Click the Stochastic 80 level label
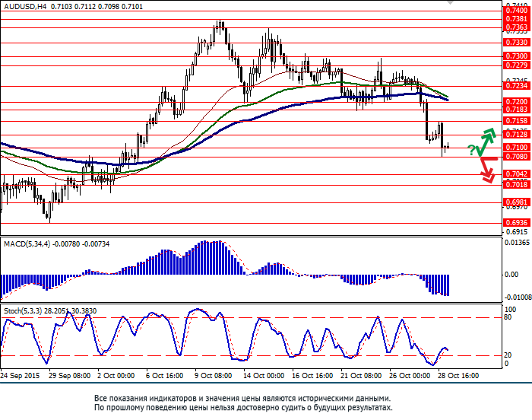 point(508,317)
